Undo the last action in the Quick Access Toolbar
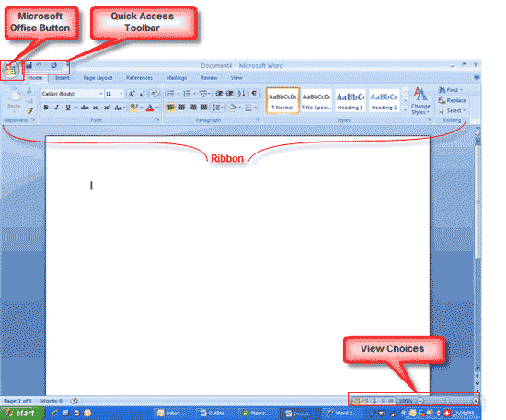The image size is (506, 420). click(39, 65)
